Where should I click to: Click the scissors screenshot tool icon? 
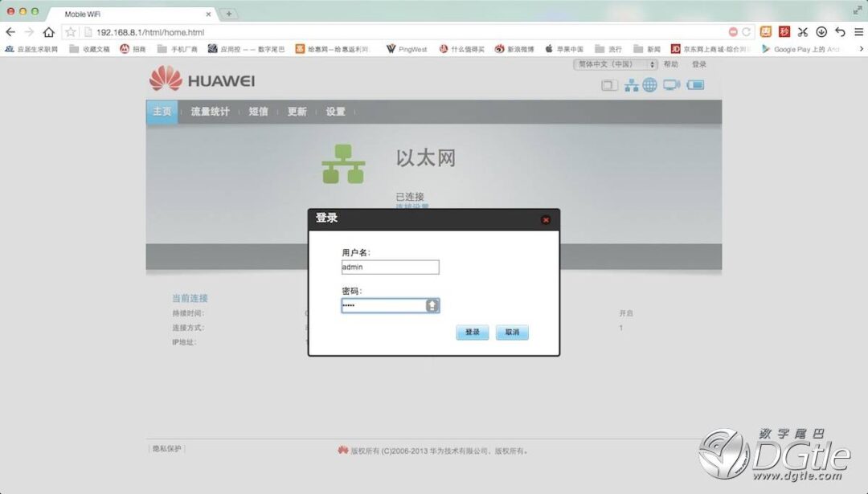(803, 32)
